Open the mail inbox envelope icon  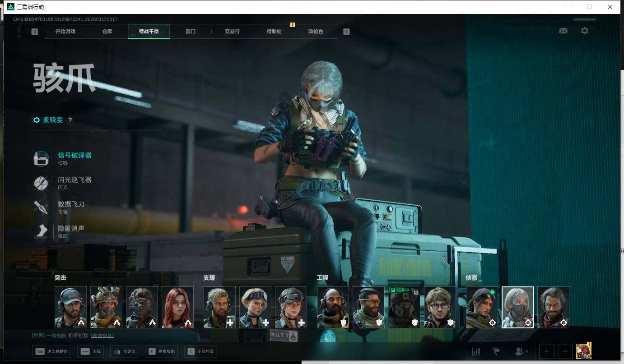coord(563,31)
